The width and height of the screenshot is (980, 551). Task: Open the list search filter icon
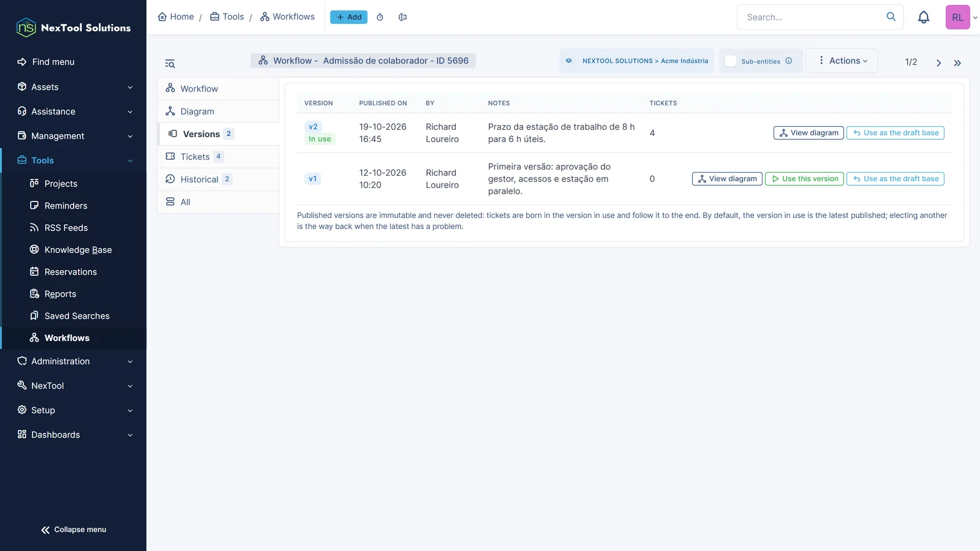(170, 64)
